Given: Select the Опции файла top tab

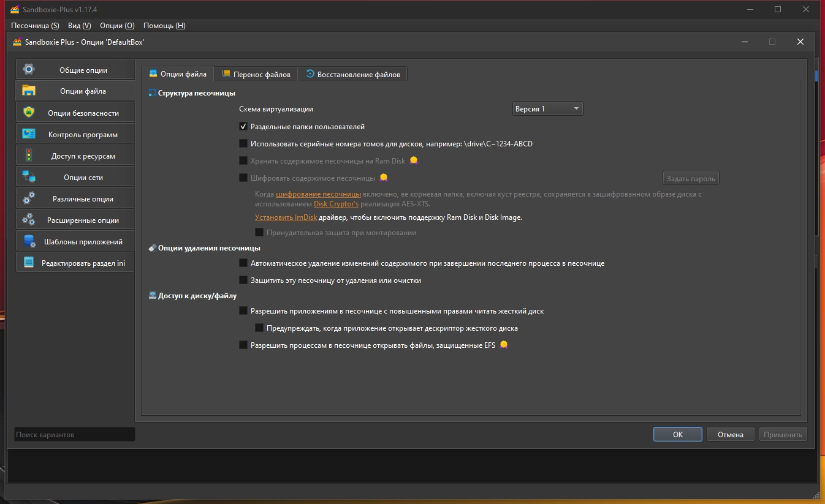Looking at the screenshot, I should (178, 73).
